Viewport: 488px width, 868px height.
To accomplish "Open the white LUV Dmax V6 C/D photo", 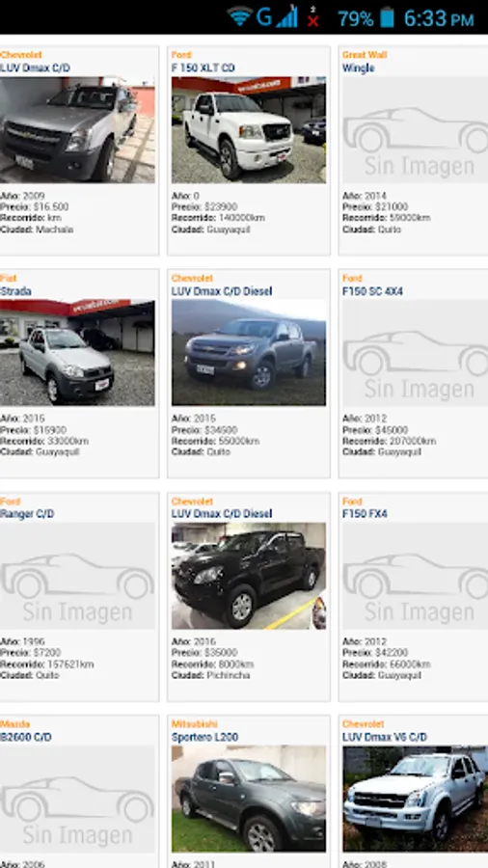I will point(415,800).
